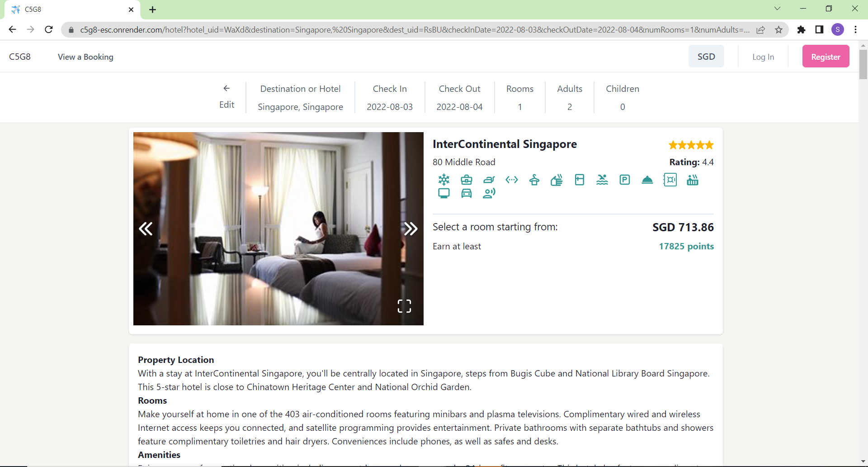The height and width of the screenshot is (467, 868).
Task: Open the SGD currency selector
Action: click(706, 57)
